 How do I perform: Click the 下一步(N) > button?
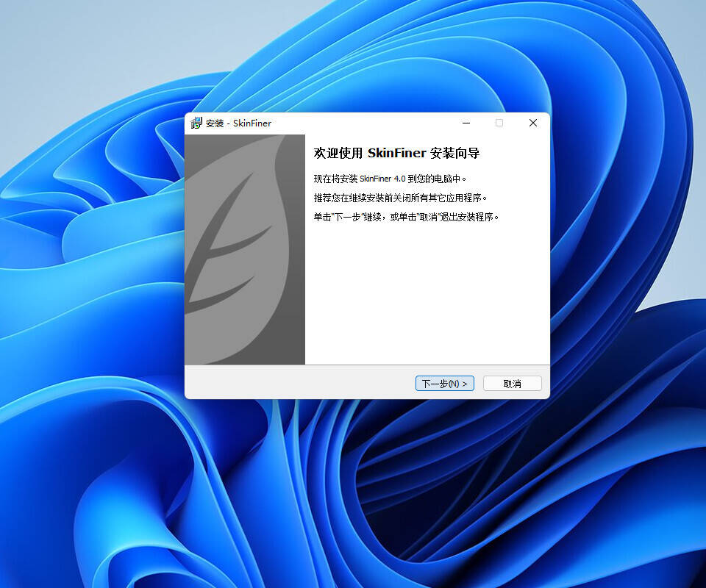444,384
